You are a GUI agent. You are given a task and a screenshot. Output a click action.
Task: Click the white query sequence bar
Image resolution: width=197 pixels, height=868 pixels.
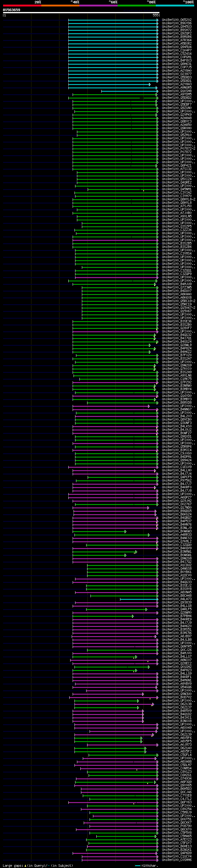[x=81, y=13]
